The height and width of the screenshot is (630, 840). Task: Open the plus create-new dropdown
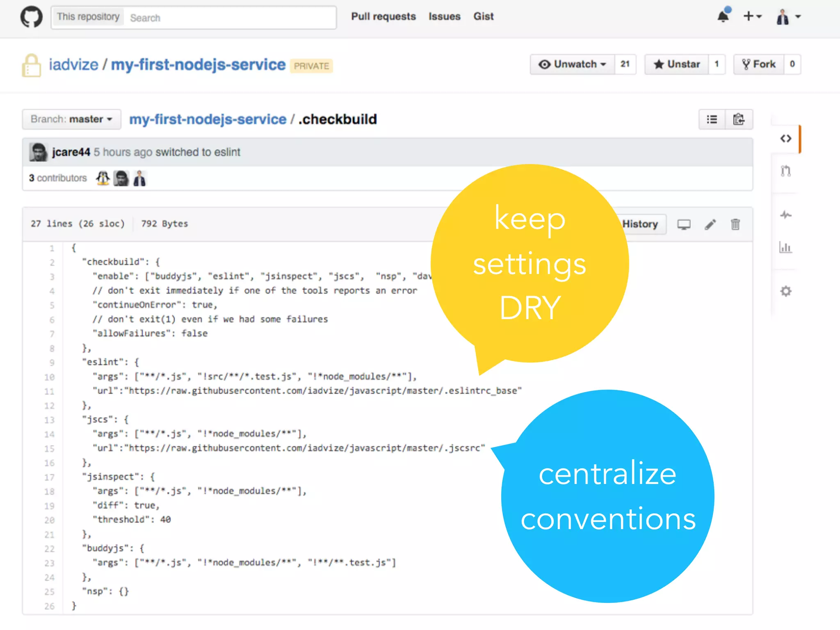pos(753,16)
